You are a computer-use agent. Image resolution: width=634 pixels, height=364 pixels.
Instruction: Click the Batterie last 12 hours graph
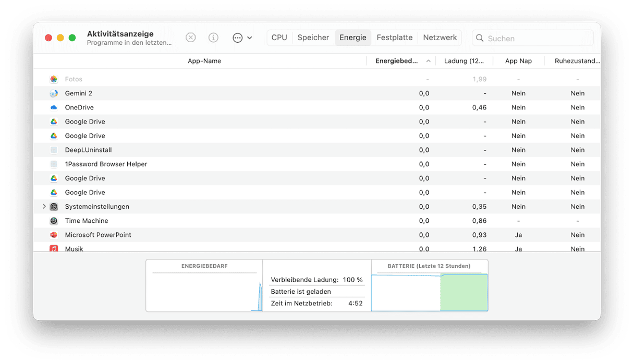[x=430, y=292]
